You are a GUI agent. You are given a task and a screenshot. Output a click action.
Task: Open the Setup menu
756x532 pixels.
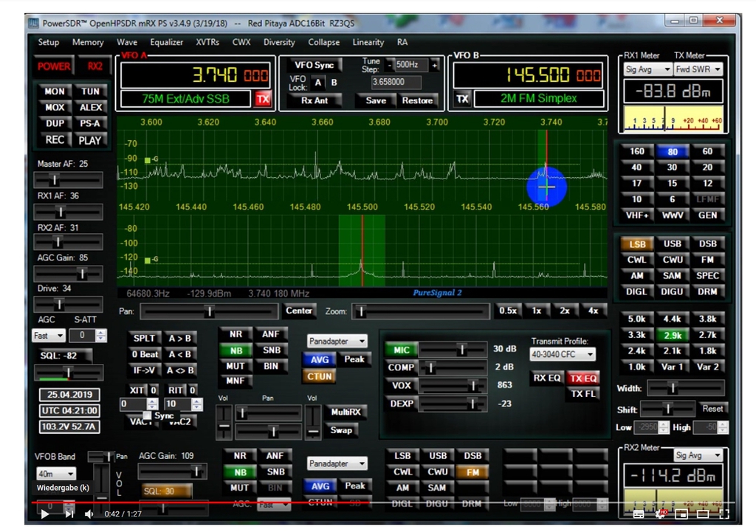coord(48,42)
